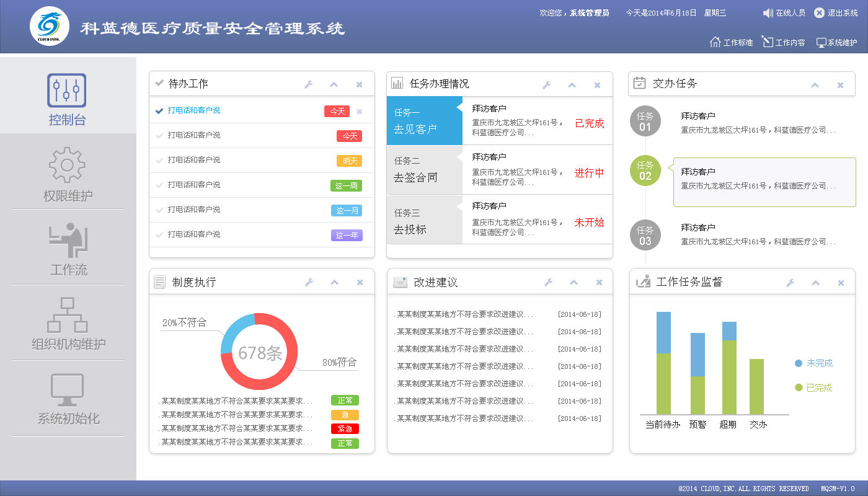Check off the 这一周 todo item
The width and height of the screenshot is (868, 496).
tap(159, 185)
